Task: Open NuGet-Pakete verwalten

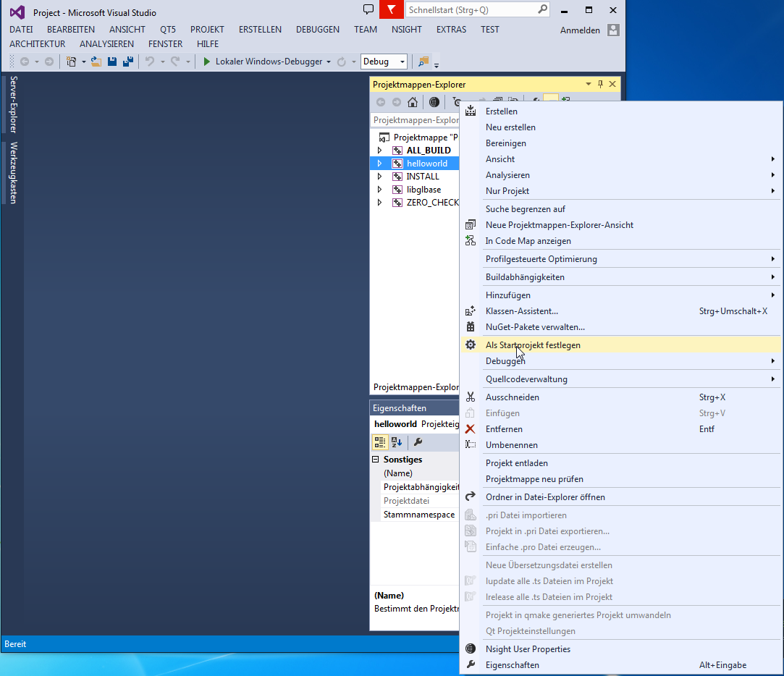Action: pyautogui.click(x=620, y=327)
